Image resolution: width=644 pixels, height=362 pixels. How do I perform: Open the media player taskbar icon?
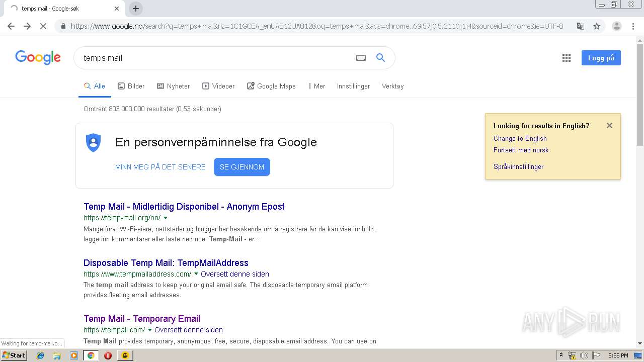point(74,355)
